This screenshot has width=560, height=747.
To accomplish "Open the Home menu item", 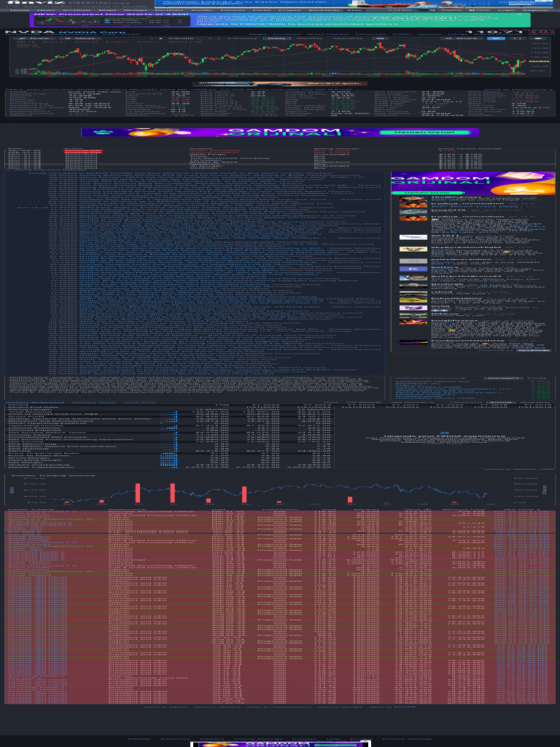I will (20, 10).
